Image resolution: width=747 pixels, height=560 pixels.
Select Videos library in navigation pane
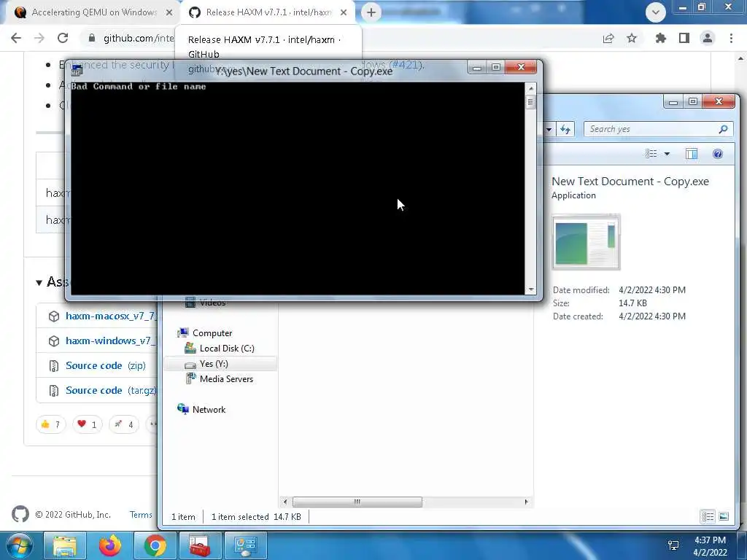(x=212, y=303)
